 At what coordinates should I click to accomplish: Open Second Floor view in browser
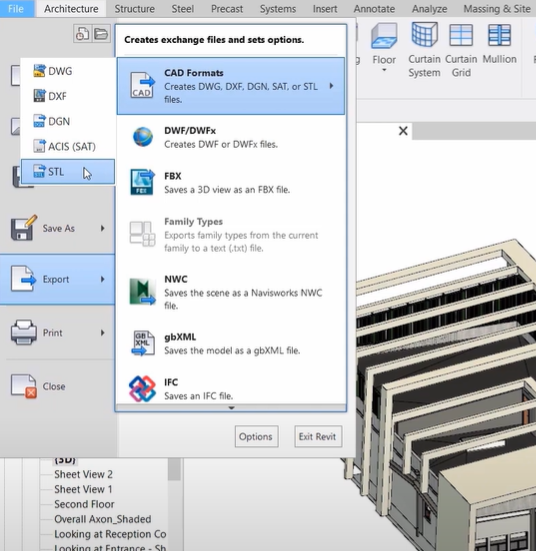(x=84, y=504)
